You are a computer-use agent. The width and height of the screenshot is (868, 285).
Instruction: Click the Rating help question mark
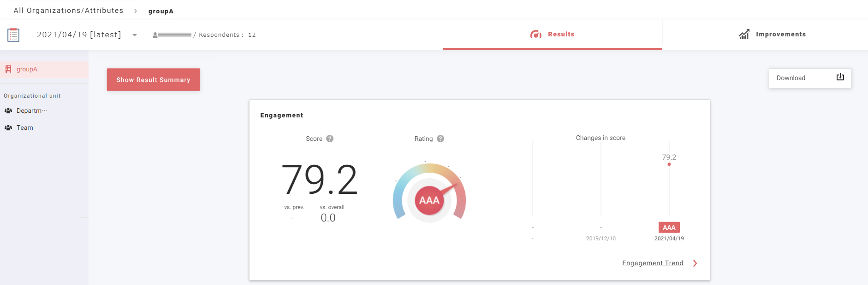point(440,139)
